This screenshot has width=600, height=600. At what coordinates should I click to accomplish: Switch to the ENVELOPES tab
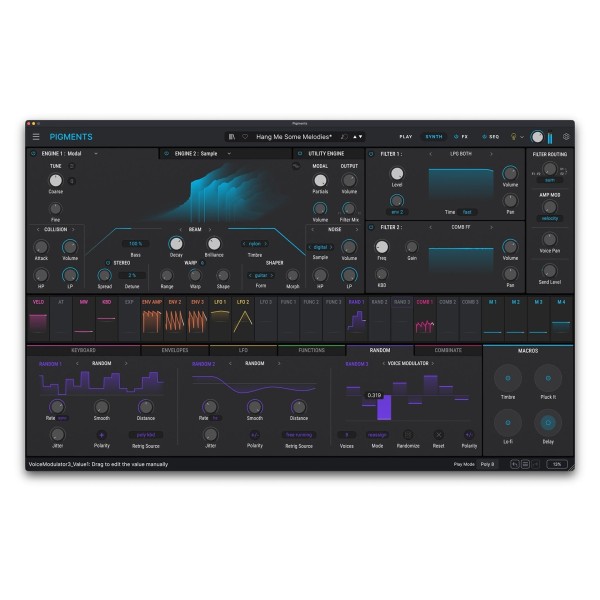[x=175, y=350]
